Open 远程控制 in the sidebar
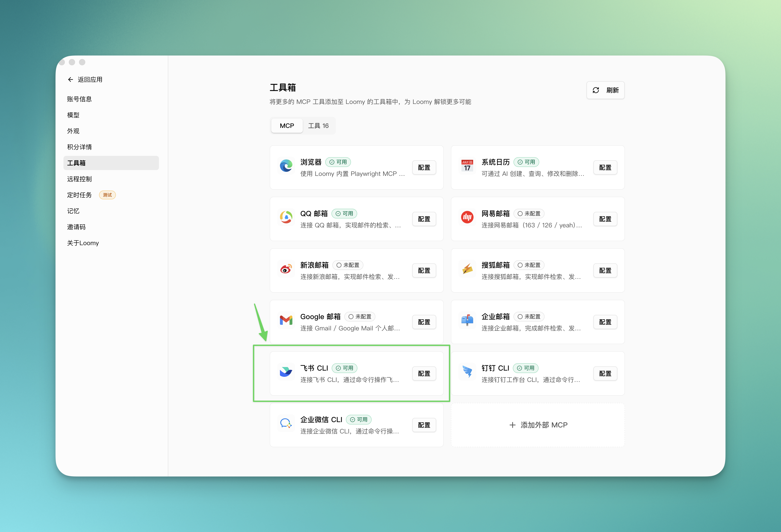This screenshot has width=781, height=532. pos(80,179)
